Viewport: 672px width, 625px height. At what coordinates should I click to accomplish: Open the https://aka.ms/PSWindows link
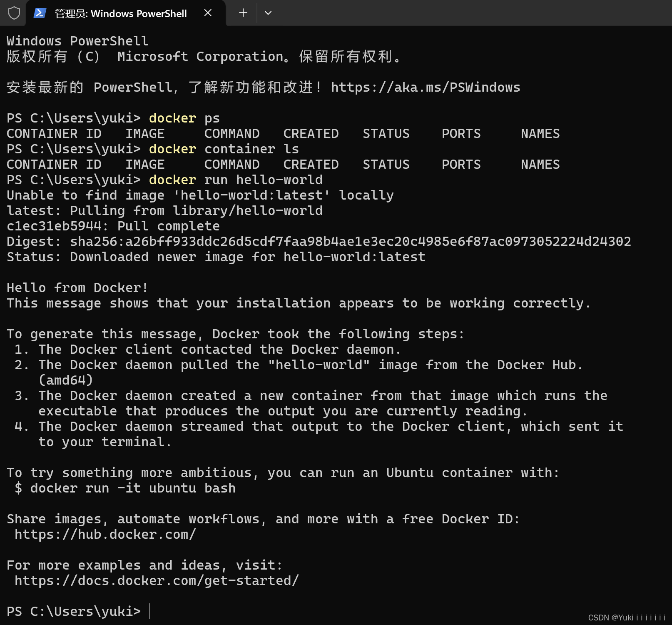426,87
